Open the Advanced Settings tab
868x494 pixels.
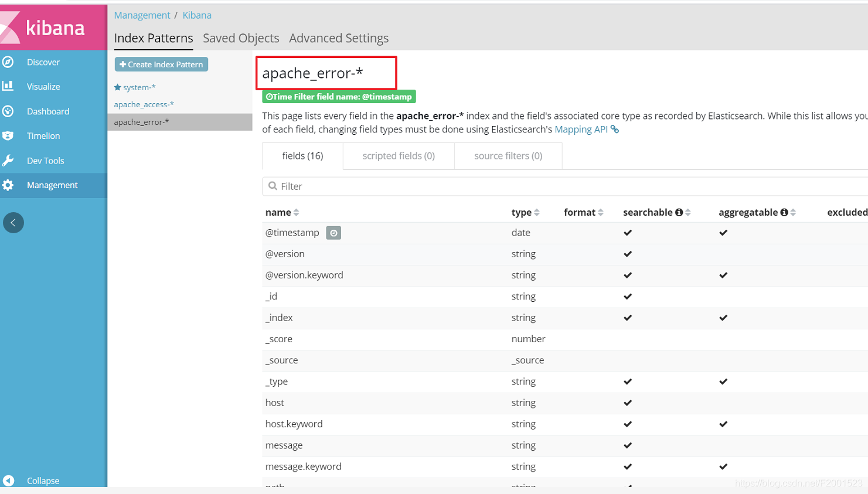coord(339,38)
